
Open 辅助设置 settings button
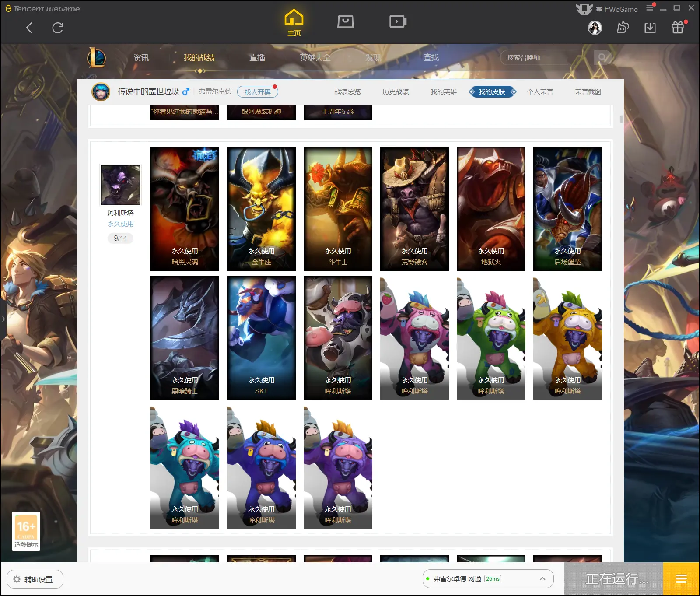coord(35,579)
